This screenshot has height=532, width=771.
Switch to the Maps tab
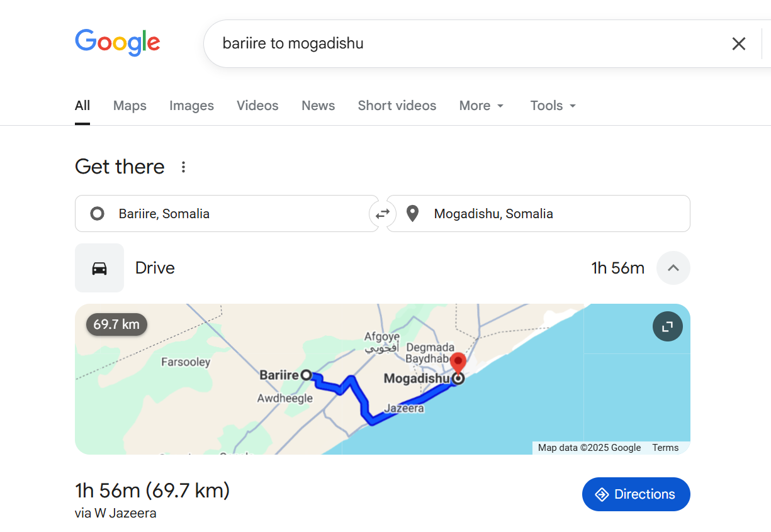point(129,106)
